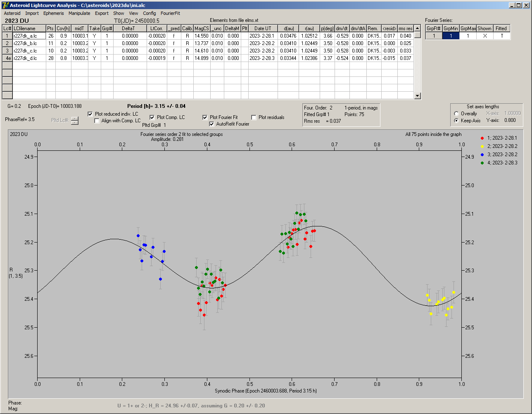The height and width of the screenshot is (414, 532).
Task: Click the DeltaT column header
Action: 130,29
